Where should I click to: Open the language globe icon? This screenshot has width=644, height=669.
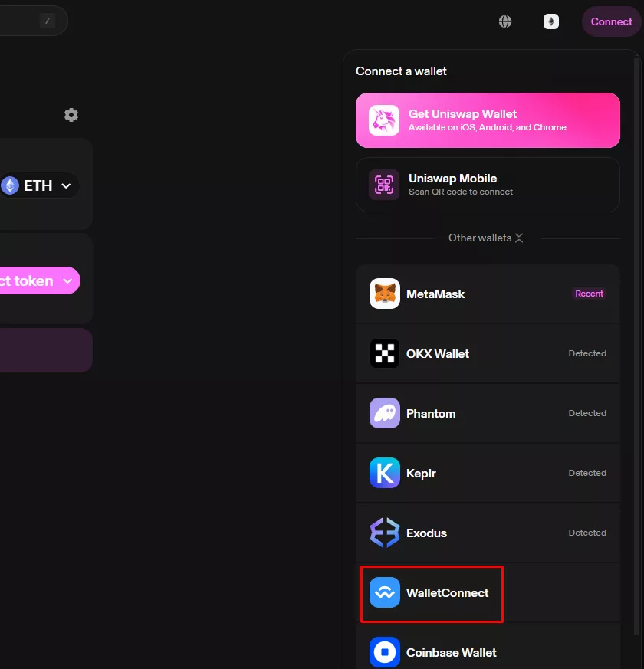[x=505, y=21]
